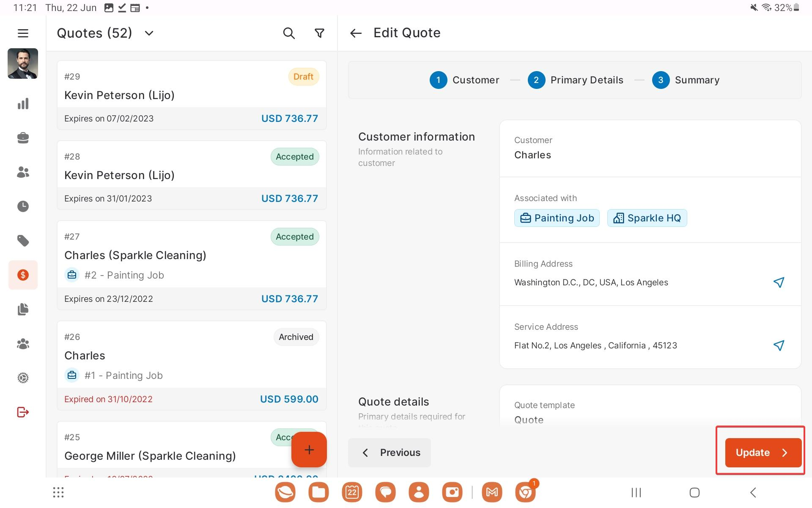The image size is (812, 508).
Task: Navigate to billing address arrow icon
Action: click(779, 282)
